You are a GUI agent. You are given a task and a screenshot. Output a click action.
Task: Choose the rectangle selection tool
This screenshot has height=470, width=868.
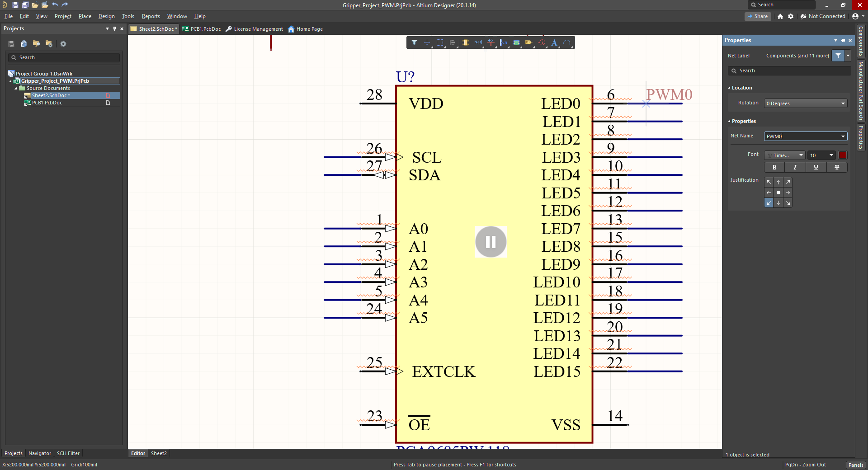point(440,42)
